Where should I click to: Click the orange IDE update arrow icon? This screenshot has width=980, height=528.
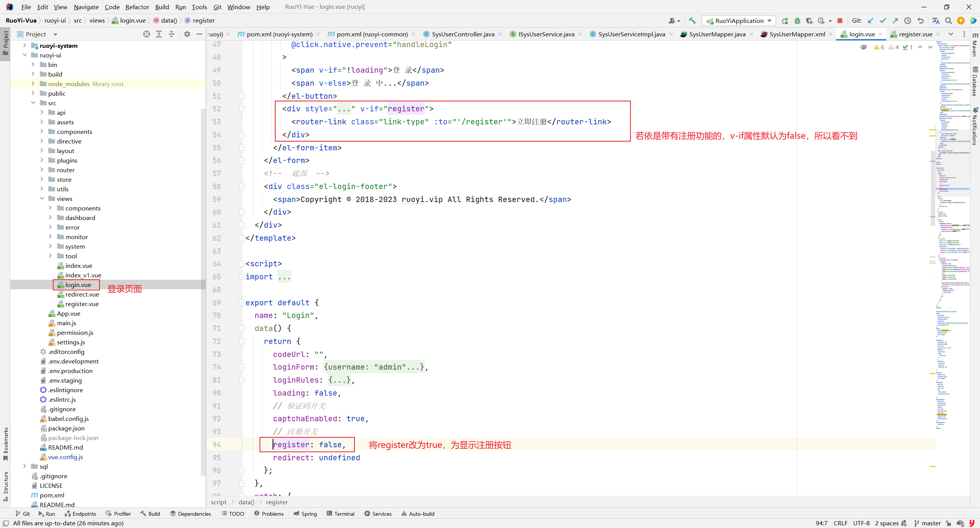pos(961,21)
